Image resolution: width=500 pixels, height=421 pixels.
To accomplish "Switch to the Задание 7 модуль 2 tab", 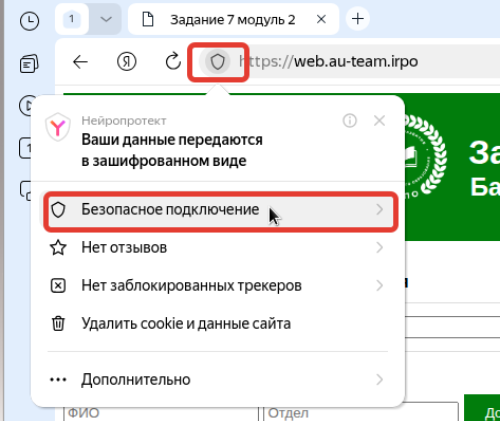I will (233, 19).
